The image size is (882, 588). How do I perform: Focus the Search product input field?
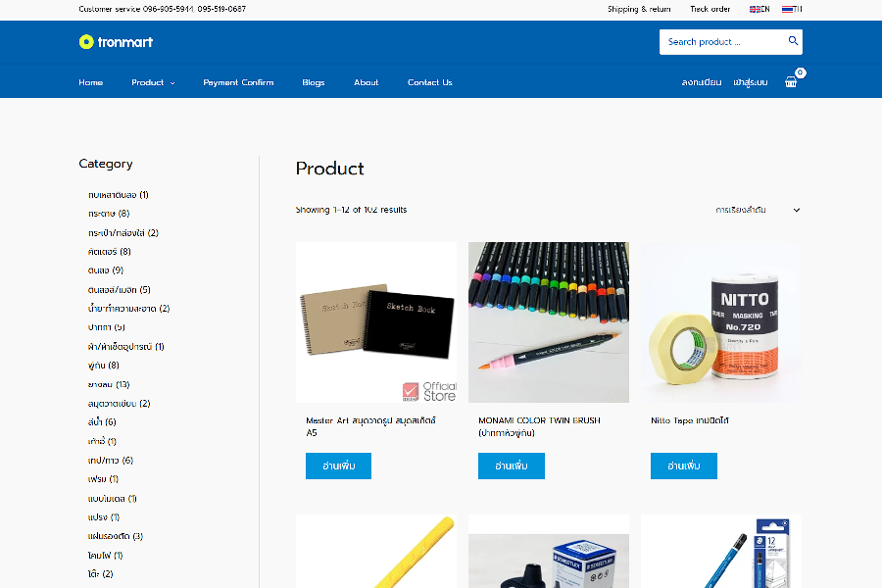tap(723, 41)
